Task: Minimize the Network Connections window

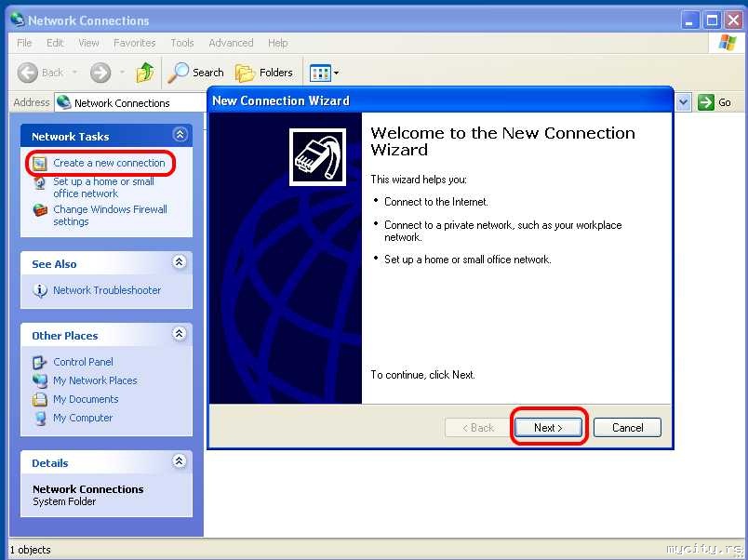Action: point(689,20)
